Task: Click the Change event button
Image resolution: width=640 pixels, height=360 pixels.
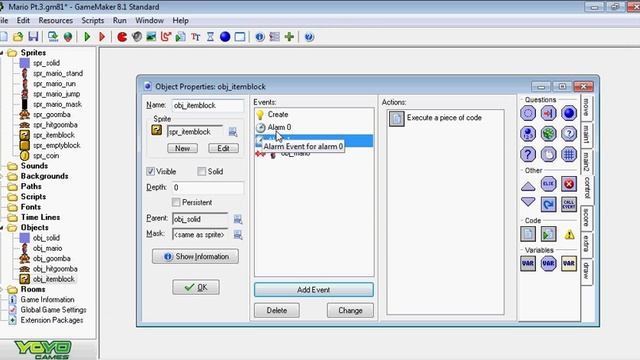Action: tap(350, 311)
